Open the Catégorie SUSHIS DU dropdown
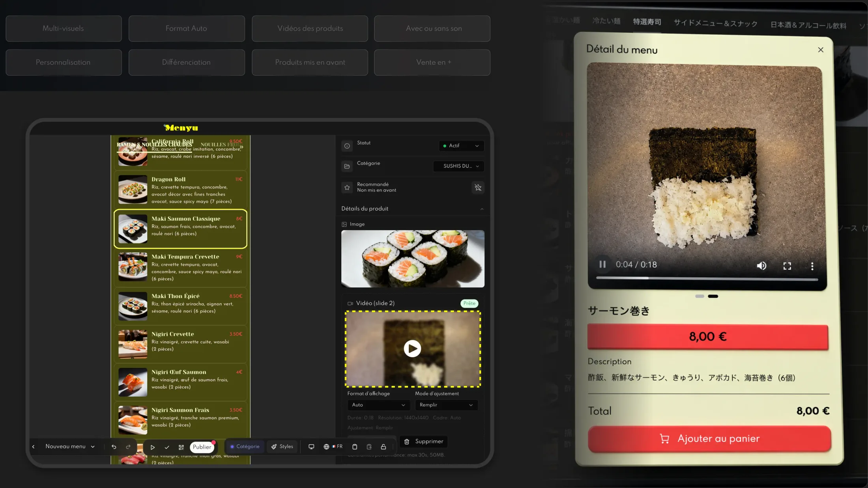The width and height of the screenshot is (868, 488). click(458, 166)
